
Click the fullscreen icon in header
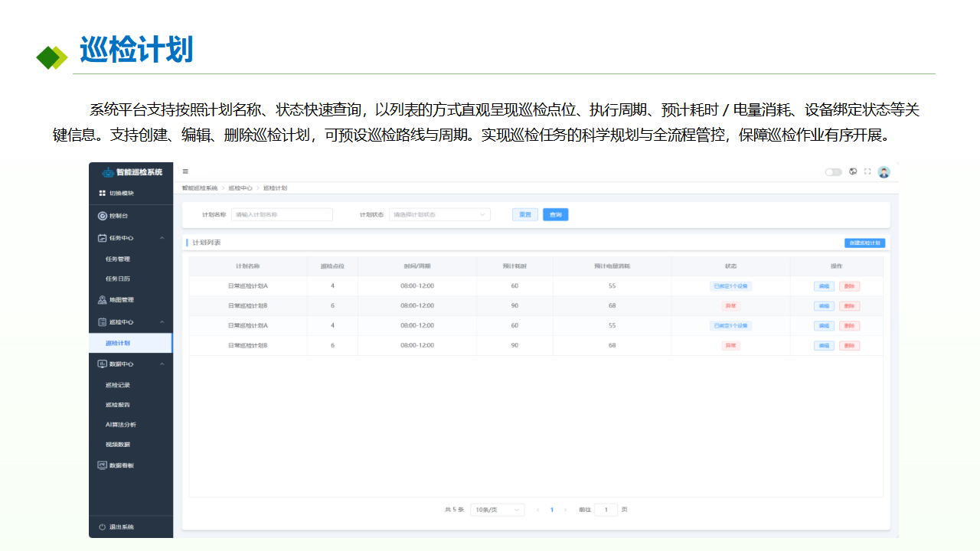tap(867, 171)
